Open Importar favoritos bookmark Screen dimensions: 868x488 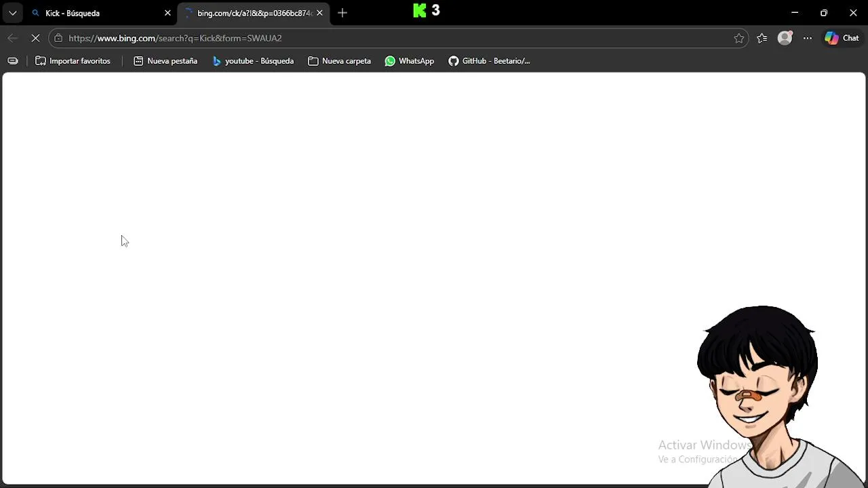pyautogui.click(x=73, y=61)
